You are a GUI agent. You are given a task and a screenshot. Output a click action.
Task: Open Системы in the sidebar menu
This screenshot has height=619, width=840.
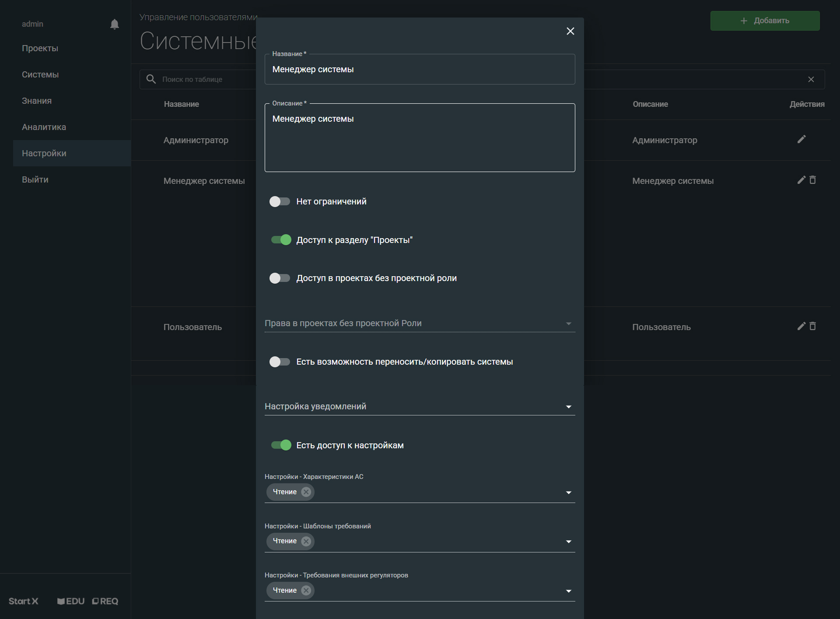coord(40,74)
